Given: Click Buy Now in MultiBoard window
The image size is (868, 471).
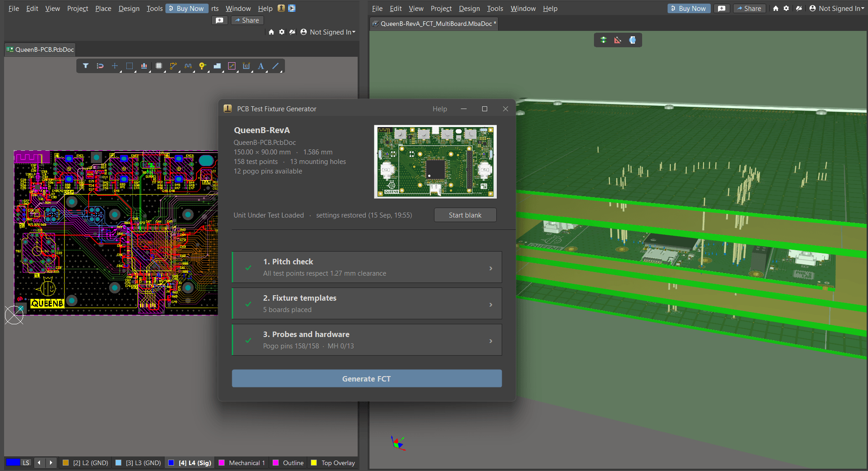Looking at the screenshot, I should (x=689, y=9).
